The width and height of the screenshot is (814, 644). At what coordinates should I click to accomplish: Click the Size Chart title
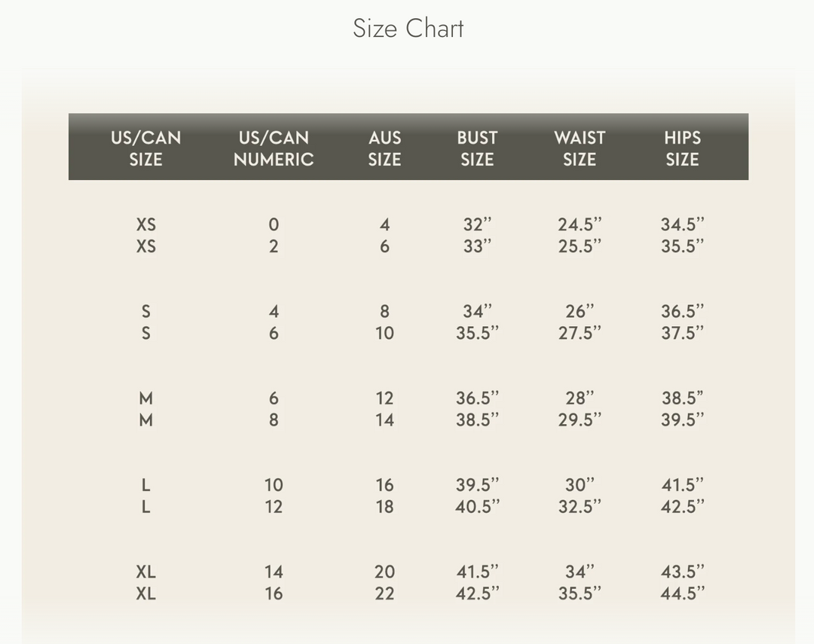pyautogui.click(x=408, y=29)
